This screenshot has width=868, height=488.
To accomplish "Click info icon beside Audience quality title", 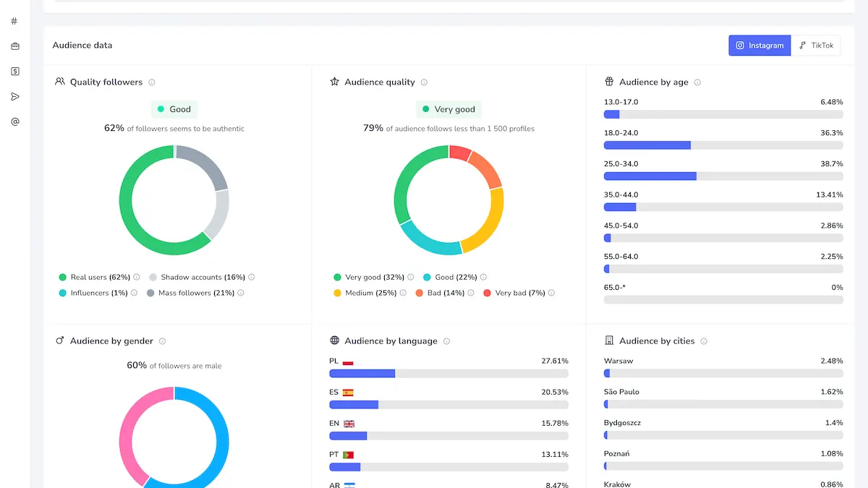I will point(424,82).
